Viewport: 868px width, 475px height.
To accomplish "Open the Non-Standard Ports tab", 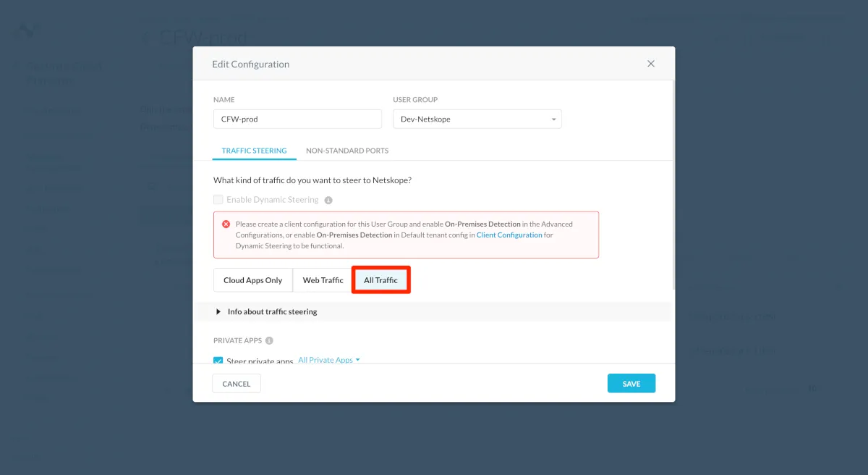I will point(347,151).
